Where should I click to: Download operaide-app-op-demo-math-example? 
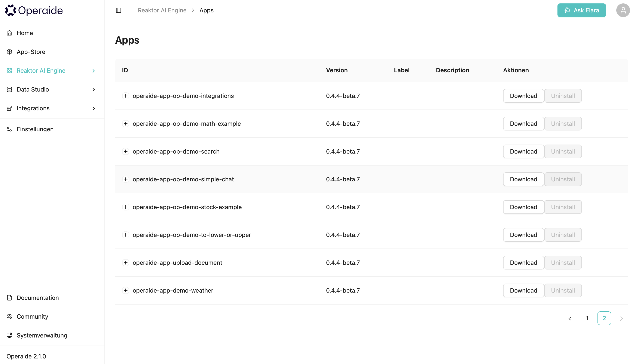pos(523,123)
